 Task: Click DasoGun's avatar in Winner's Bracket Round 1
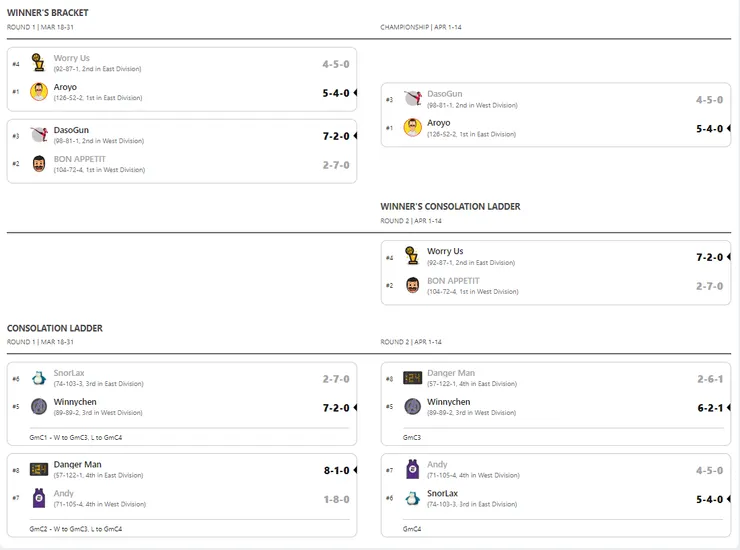coord(39,135)
